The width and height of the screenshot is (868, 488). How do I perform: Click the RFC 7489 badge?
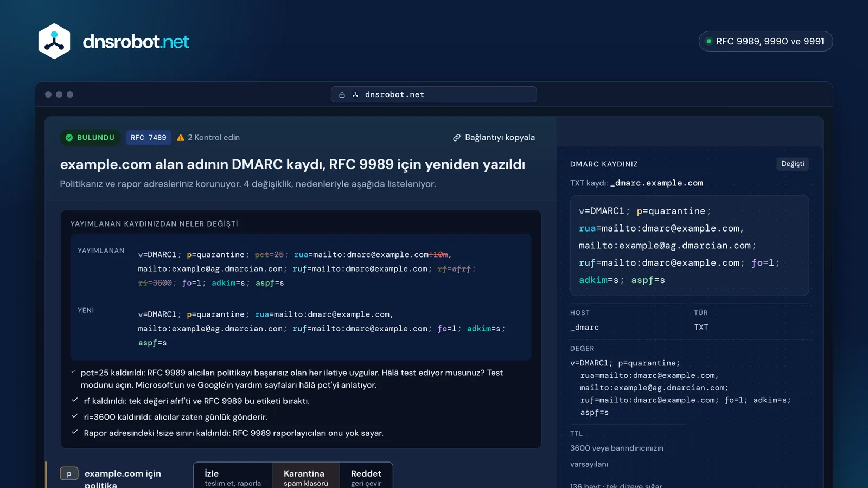(149, 138)
